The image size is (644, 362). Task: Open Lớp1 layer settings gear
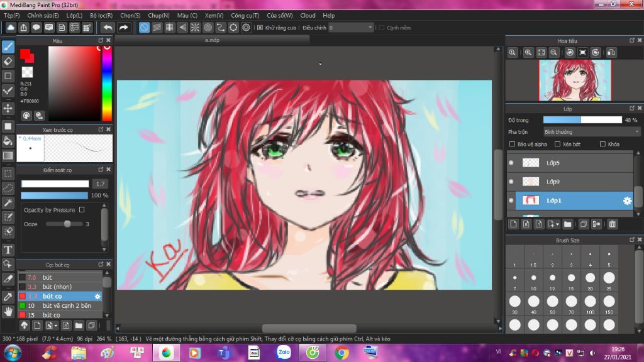(627, 200)
